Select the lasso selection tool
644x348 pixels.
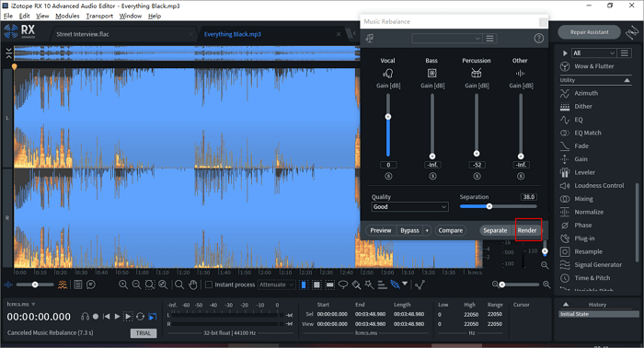343,284
